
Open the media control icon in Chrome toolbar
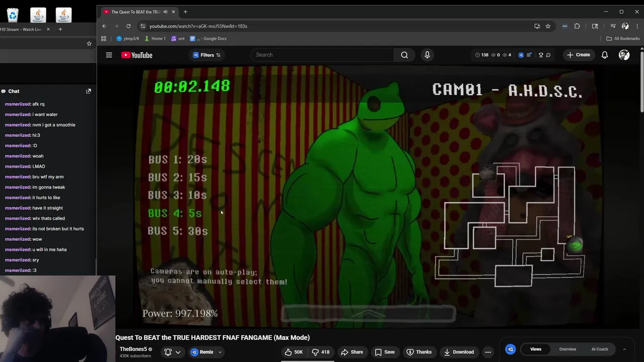click(613, 26)
